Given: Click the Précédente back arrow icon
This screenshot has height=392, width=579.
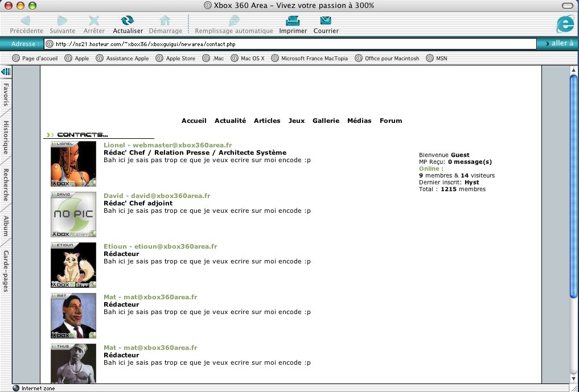Looking at the screenshot, I should point(26,20).
